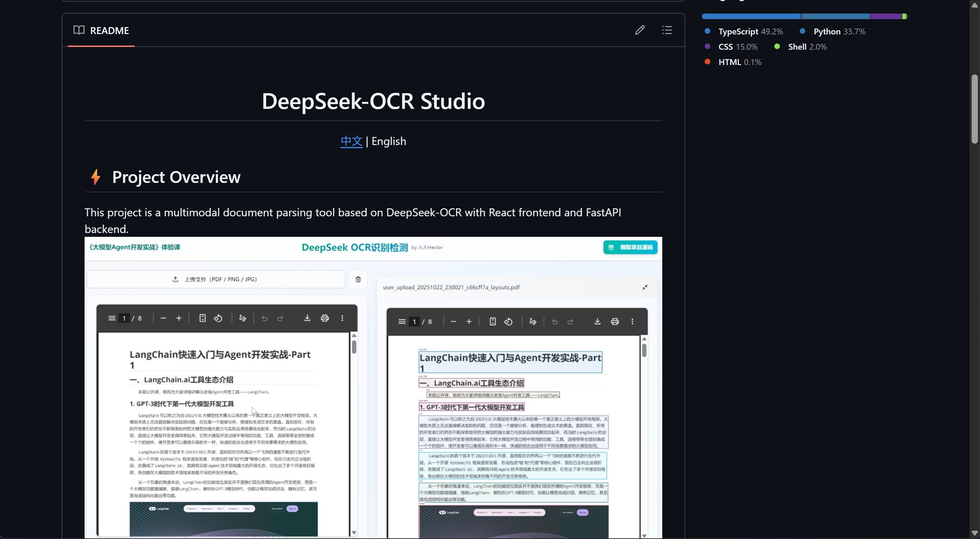The image size is (980, 539).
Task: Select the draw tool in the right PDF viewer
Action: pos(532,322)
